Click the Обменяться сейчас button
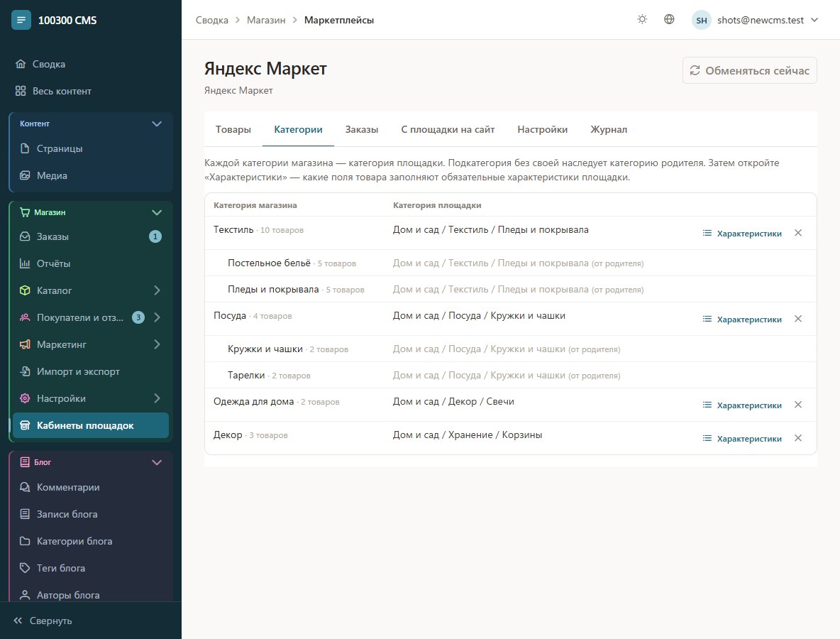This screenshot has height=639, width=840. [749, 70]
